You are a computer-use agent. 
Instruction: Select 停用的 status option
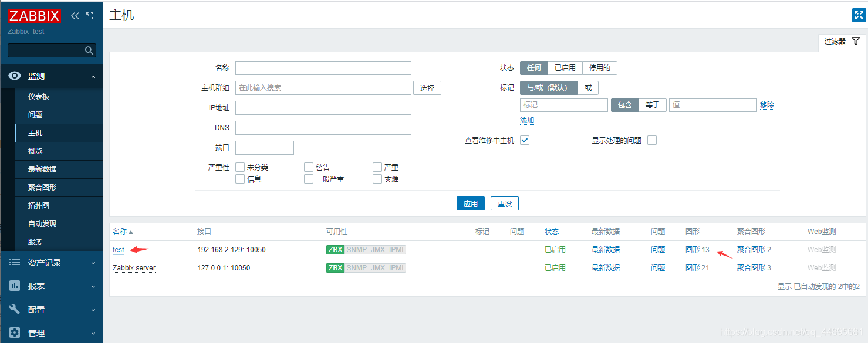tap(600, 68)
